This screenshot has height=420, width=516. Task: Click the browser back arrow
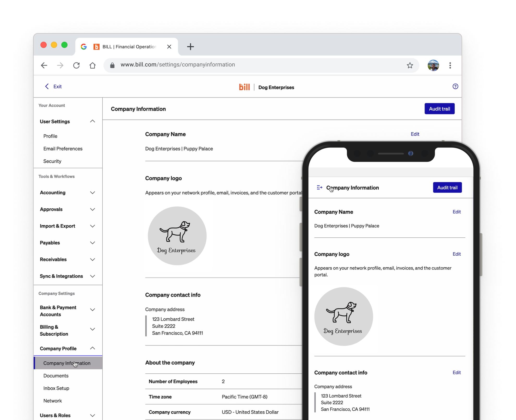[44, 65]
